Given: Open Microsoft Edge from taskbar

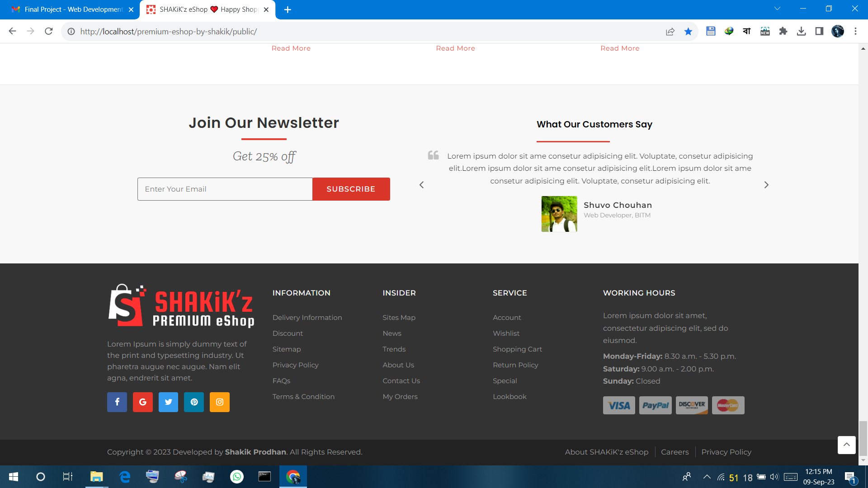Looking at the screenshot, I should [x=125, y=477].
